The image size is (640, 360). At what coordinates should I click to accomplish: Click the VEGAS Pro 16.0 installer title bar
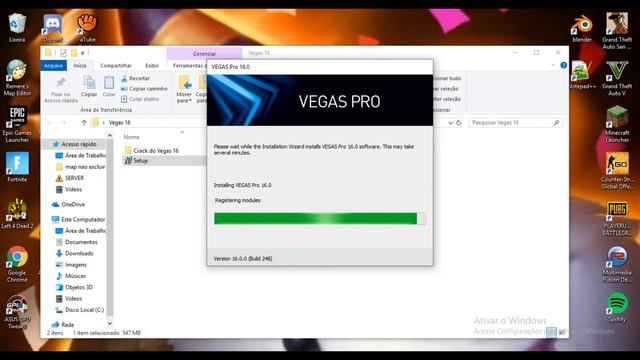click(320, 67)
